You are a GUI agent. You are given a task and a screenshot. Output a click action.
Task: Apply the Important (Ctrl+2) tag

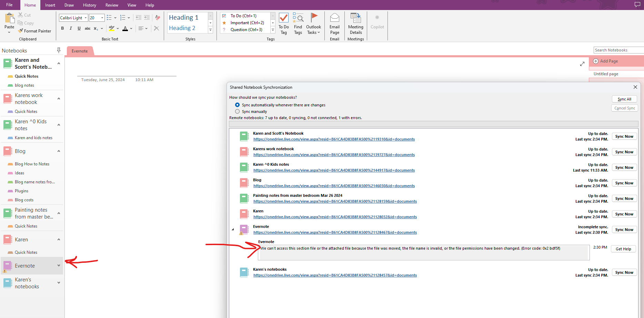click(x=247, y=23)
